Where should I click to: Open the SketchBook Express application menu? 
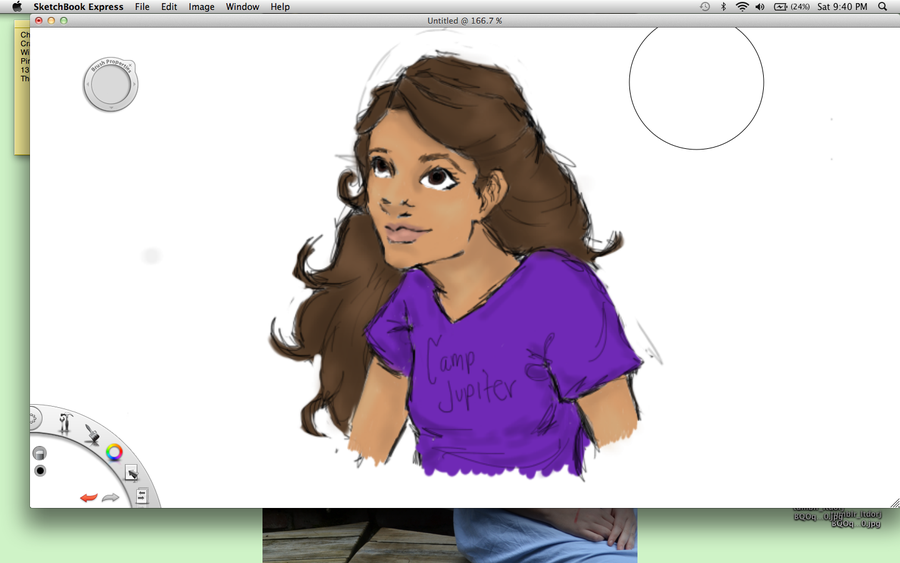pyautogui.click(x=78, y=7)
